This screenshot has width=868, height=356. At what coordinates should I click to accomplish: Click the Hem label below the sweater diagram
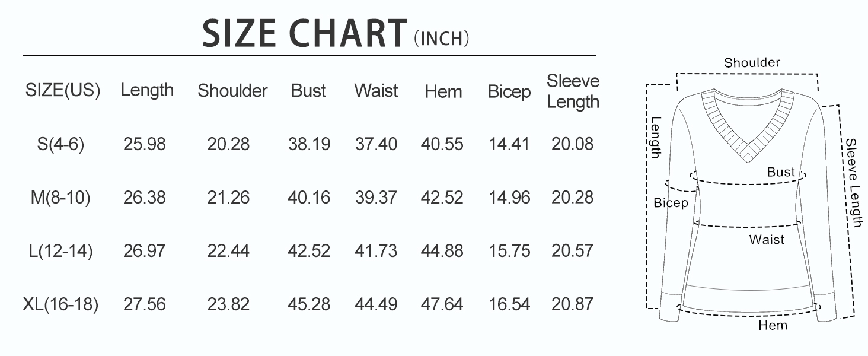(x=773, y=325)
